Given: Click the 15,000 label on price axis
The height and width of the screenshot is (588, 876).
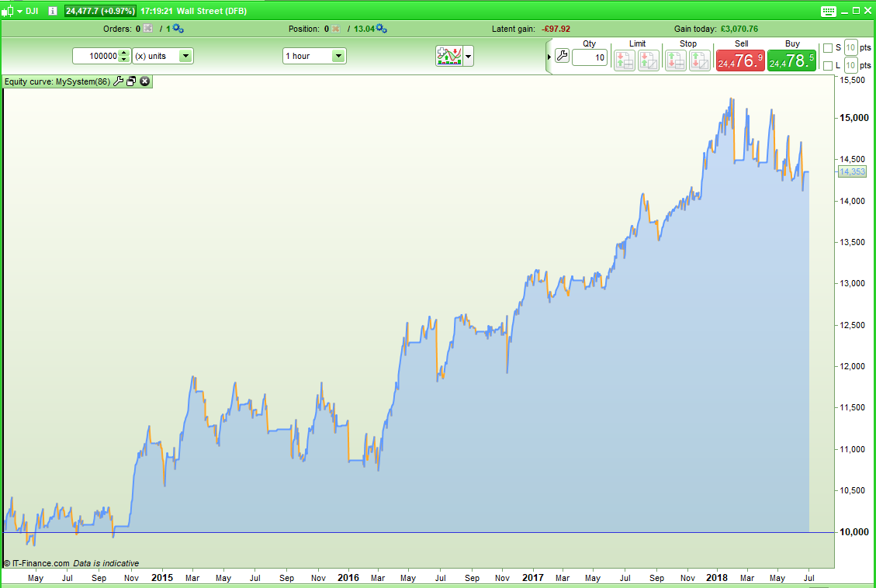Looking at the screenshot, I should click(854, 118).
